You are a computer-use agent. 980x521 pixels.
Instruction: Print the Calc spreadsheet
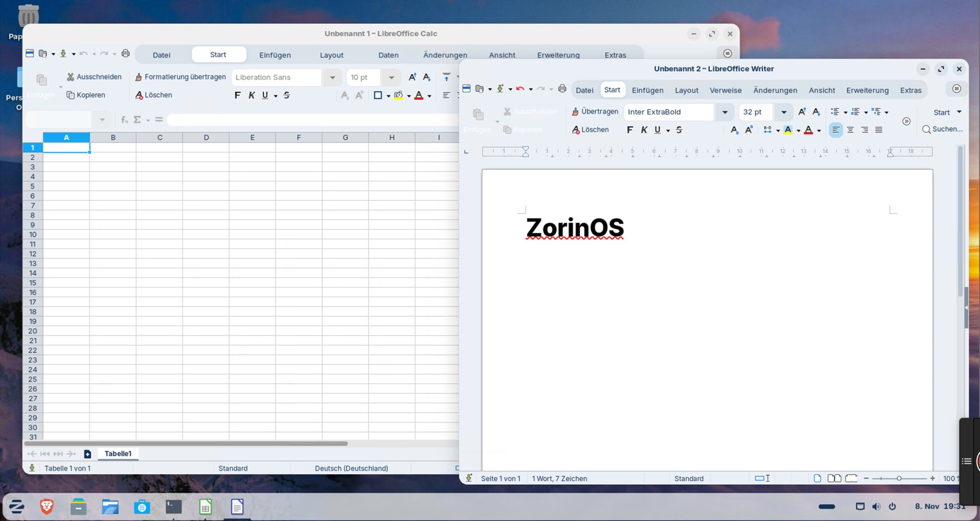coord(125,54)
